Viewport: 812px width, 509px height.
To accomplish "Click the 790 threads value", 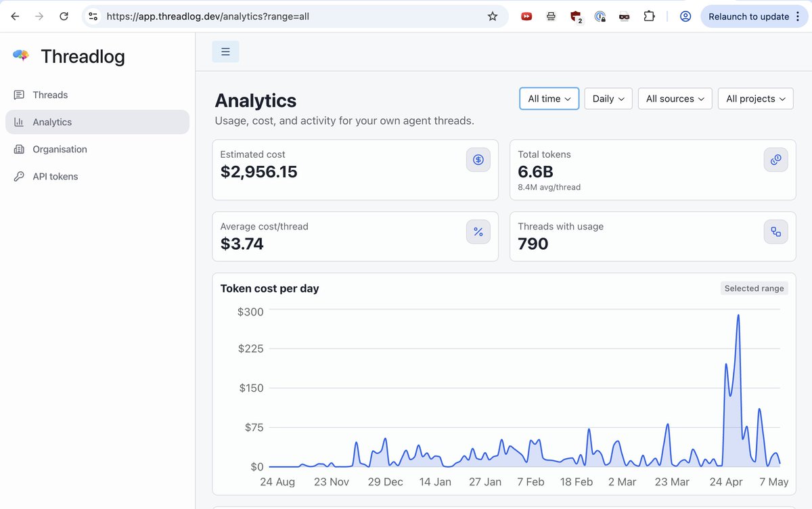I will click(533, 244).
